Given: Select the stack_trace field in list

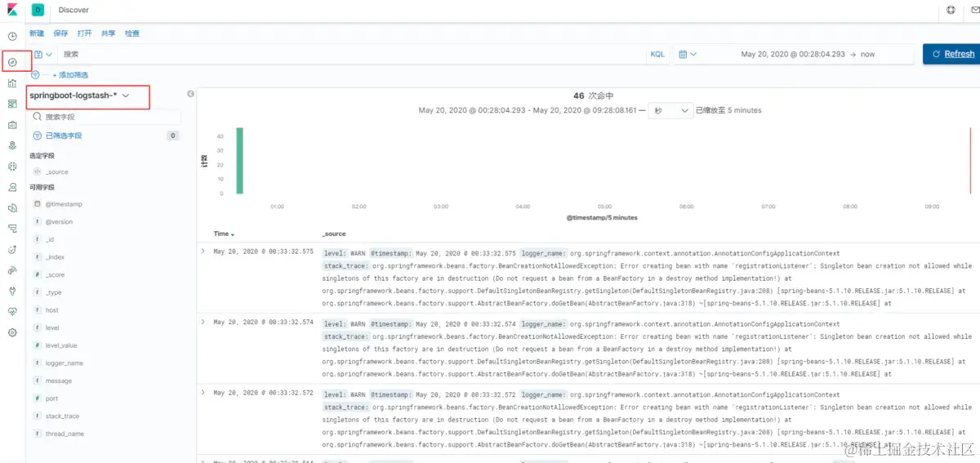Looking at the screenshot, I should pyautogui.click(x=62, y=416).
